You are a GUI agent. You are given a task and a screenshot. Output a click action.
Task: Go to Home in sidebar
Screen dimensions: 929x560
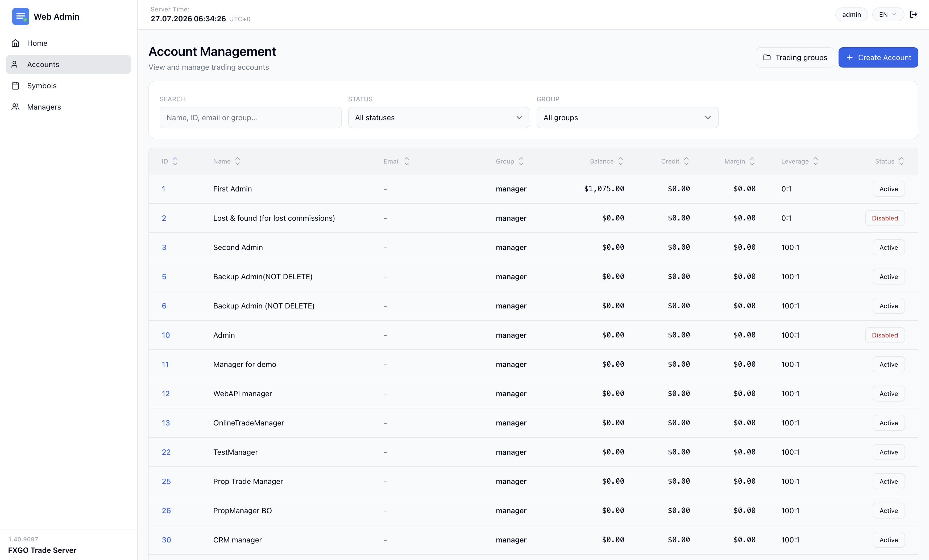[68, 43]
